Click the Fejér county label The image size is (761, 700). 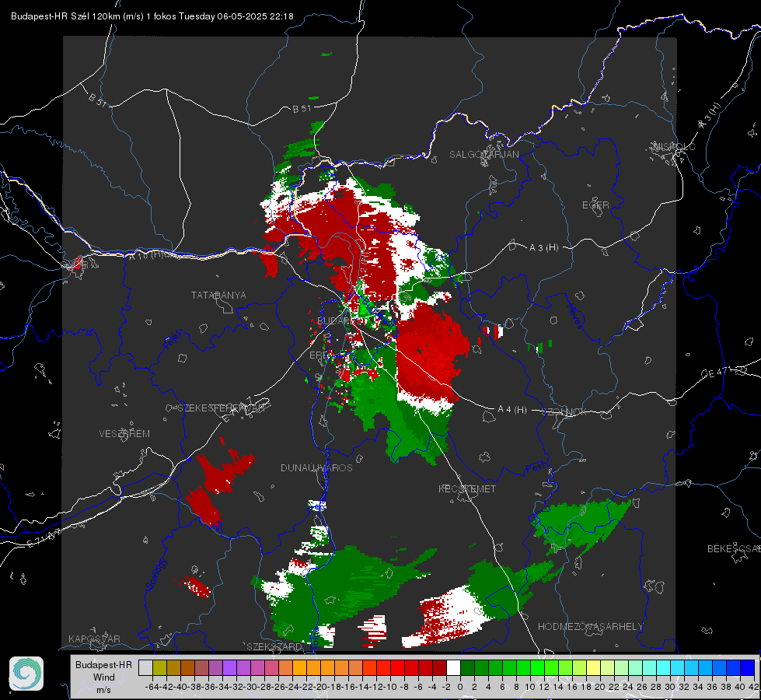click(174, 339)
